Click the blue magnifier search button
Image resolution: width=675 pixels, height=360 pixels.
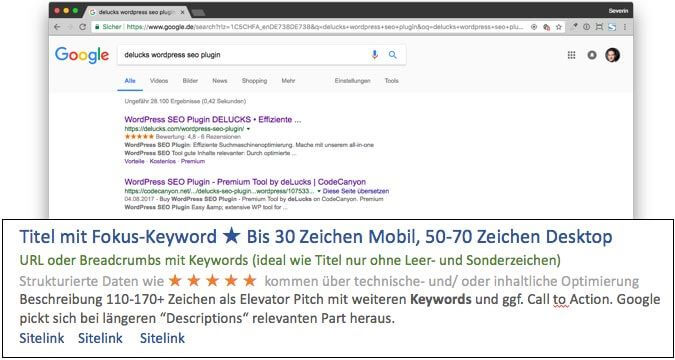(x=393, y=55)
